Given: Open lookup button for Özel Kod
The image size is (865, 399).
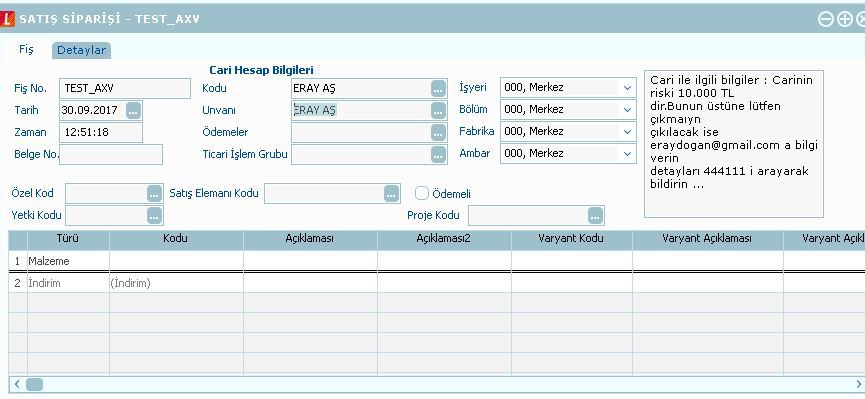Looking at the screenshot, I should (x=154, y=194).
